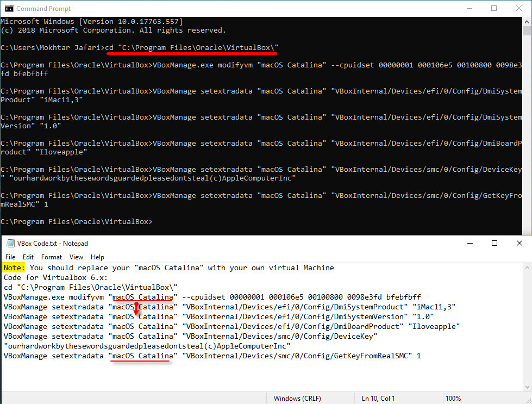
Task: Close the Command Prompt window
Action: pos(519,9)
